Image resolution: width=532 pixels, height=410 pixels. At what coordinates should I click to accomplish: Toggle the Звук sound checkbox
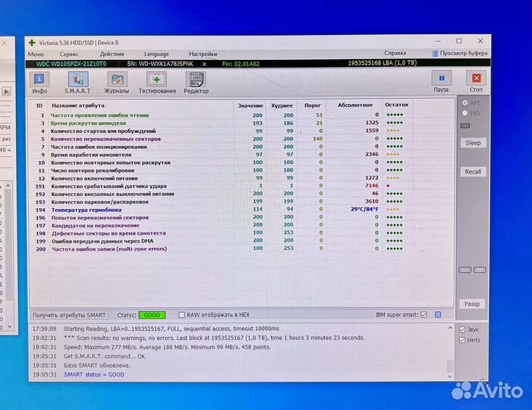(463, 330)
